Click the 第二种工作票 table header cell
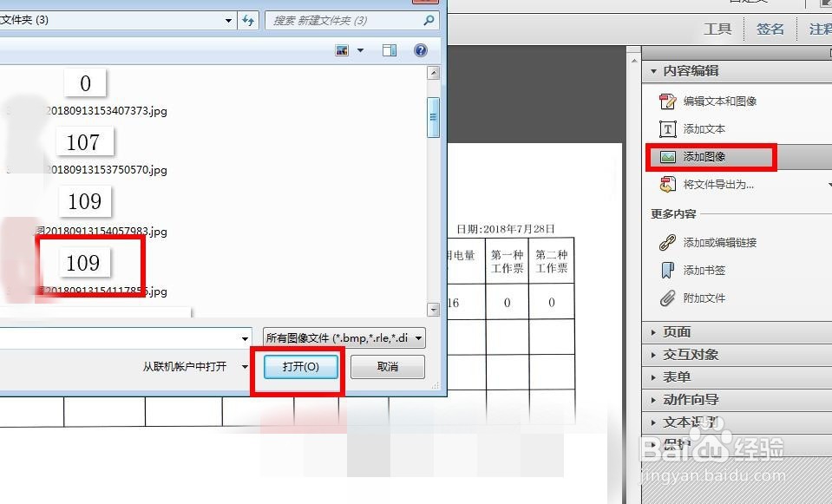Image resolution: width=832 pixels, height=504 pixels. pyautogui.click(x=552, y=262)
